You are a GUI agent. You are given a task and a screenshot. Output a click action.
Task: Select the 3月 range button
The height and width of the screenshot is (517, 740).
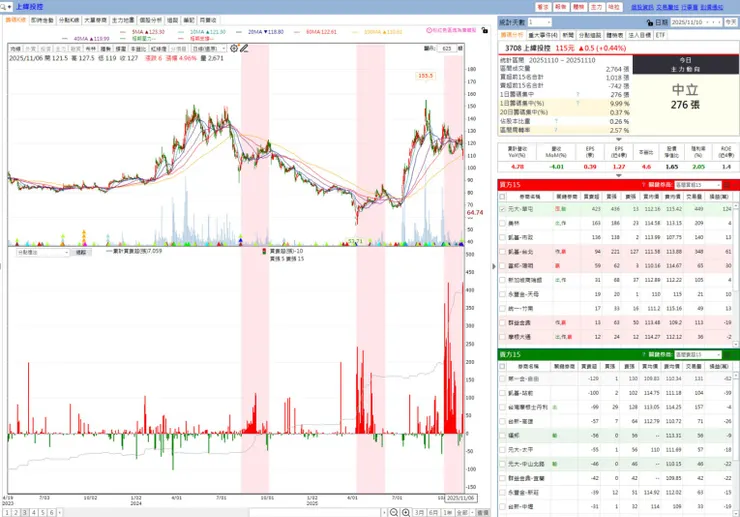[419, 512]
